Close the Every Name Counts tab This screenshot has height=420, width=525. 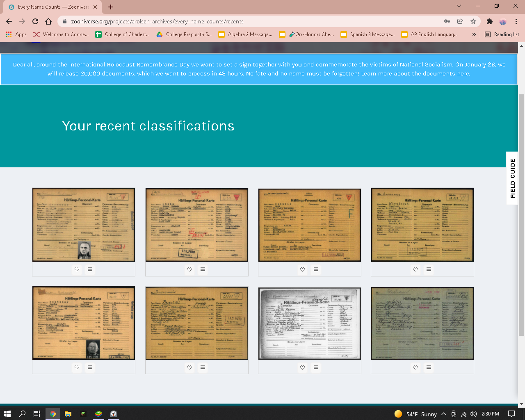point(95,7)
